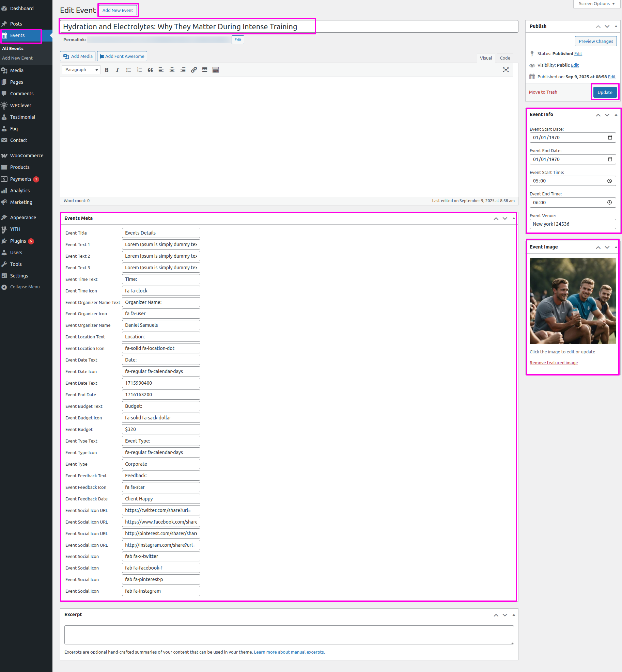
Task: Insert a blockquote in the editor
Action: (150, 70)
